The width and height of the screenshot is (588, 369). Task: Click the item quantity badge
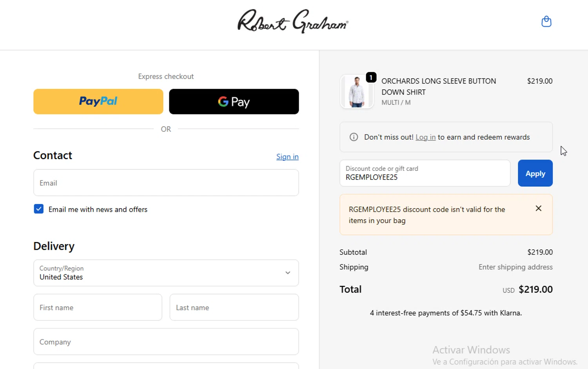pyautogui.click(x=371, y=78)
